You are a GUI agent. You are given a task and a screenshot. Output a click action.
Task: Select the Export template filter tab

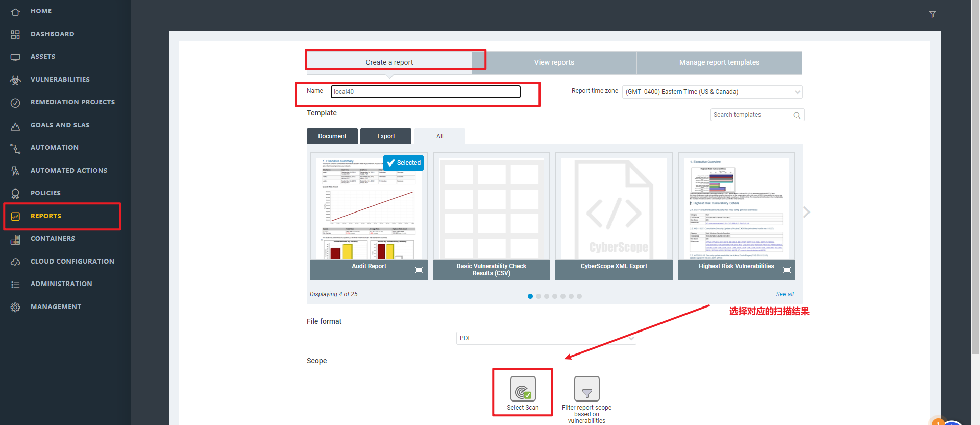(x=386, y=136)
